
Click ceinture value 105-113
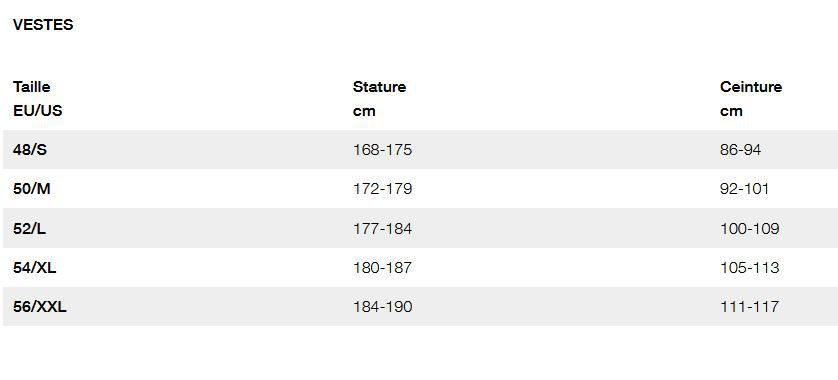[x=750, y=267]
